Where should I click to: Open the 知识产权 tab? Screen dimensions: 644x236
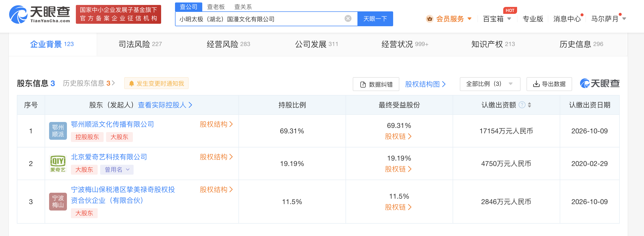pos(493,44)
